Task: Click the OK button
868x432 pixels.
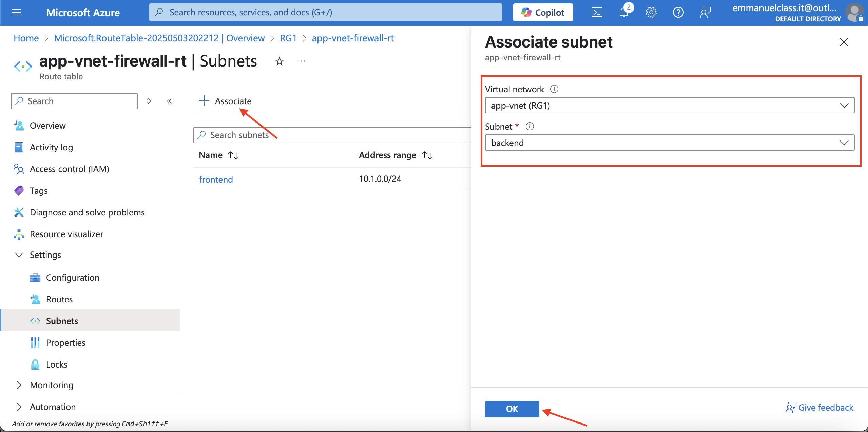Action: [x=512, y=409]
